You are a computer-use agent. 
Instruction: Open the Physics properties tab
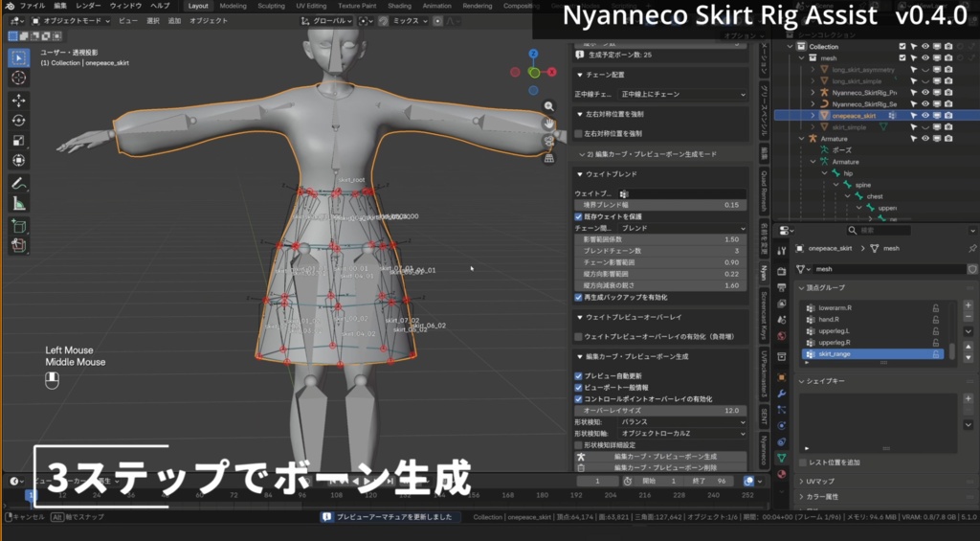point(781,426)
